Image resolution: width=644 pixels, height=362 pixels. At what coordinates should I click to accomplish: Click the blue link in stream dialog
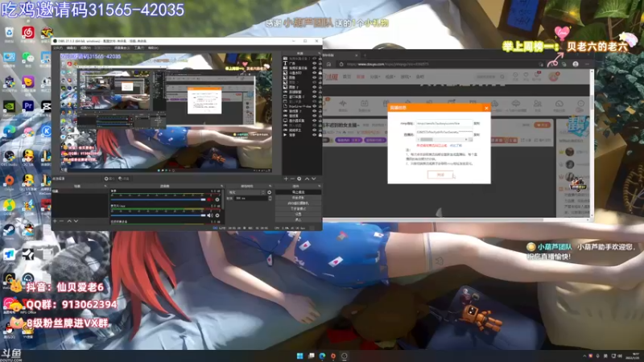[456, 146]
